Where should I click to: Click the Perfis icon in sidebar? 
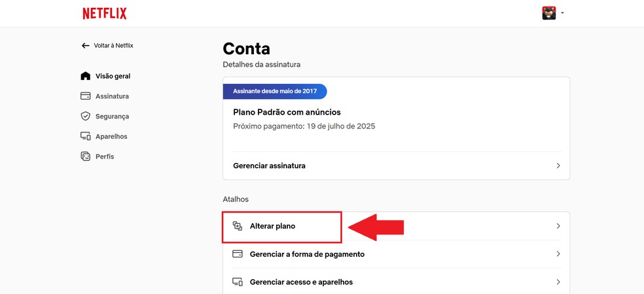click(x=85, y=156)
